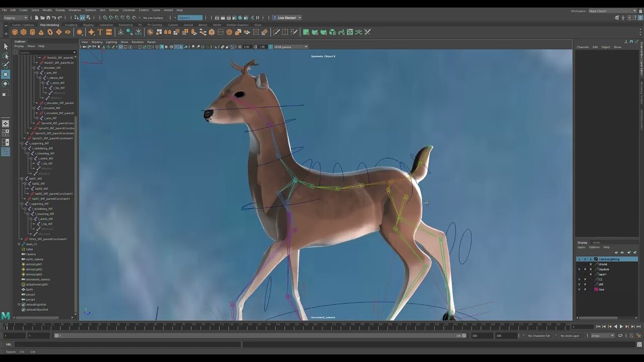This screenshot has width=644, height=362.
Task: Toggle the R reference state on layer1
Action: [x=591, y=275]
